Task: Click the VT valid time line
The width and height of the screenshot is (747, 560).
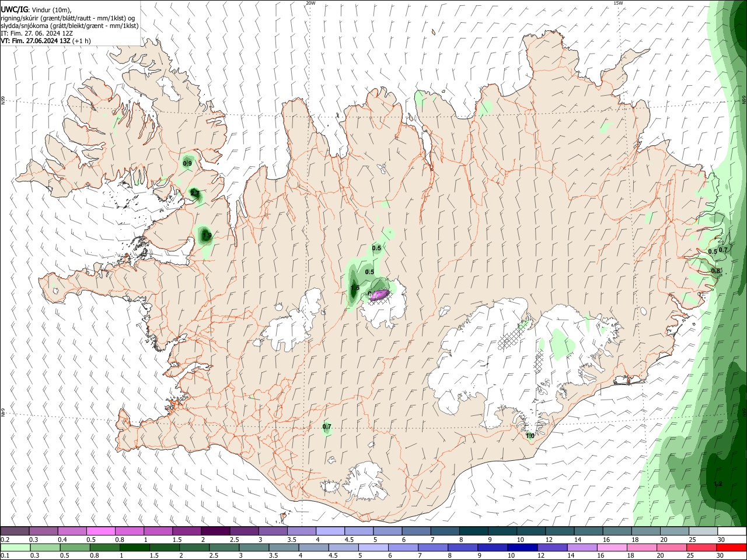Action: 46,41
